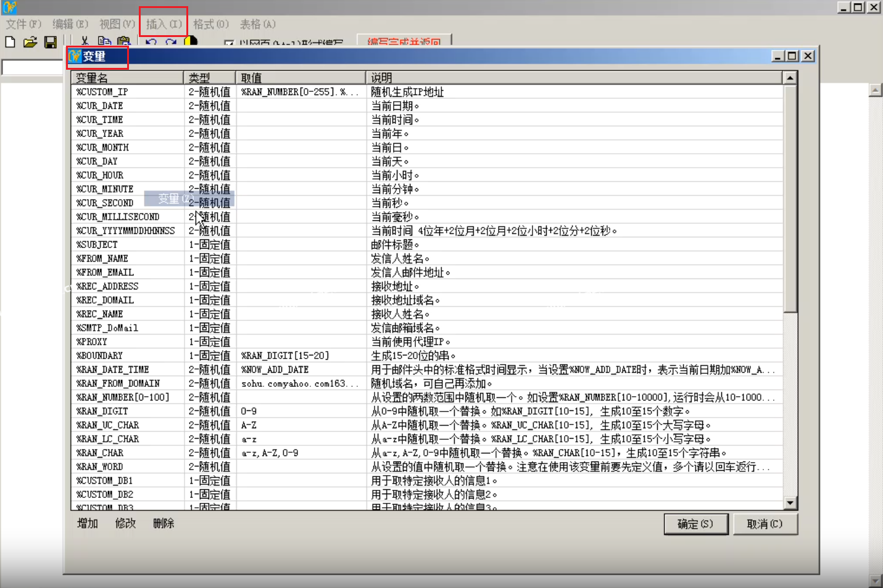Select the %REC_ADDRESS variable row
The image size is (883, 588).
click(x=427, y=286)
